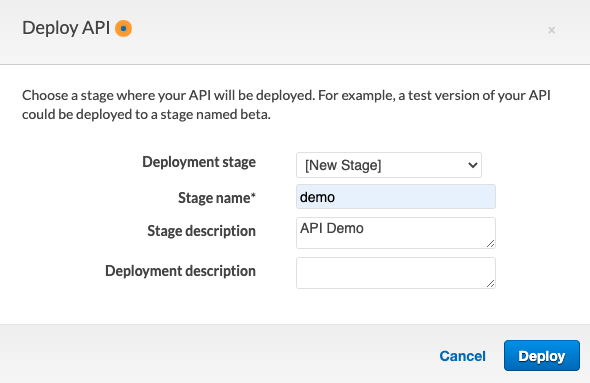
Task: Click the Deployment description label
Action: (180, 271)
